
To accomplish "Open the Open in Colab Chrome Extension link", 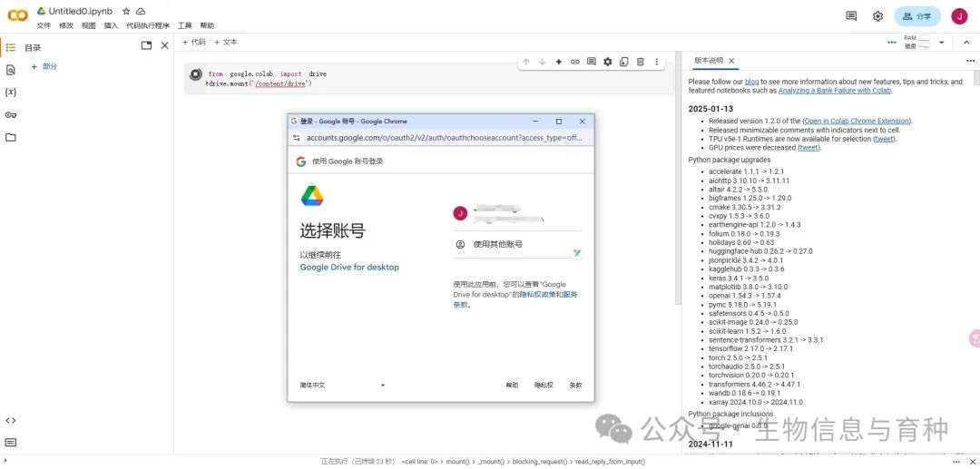I will (857, 122).
